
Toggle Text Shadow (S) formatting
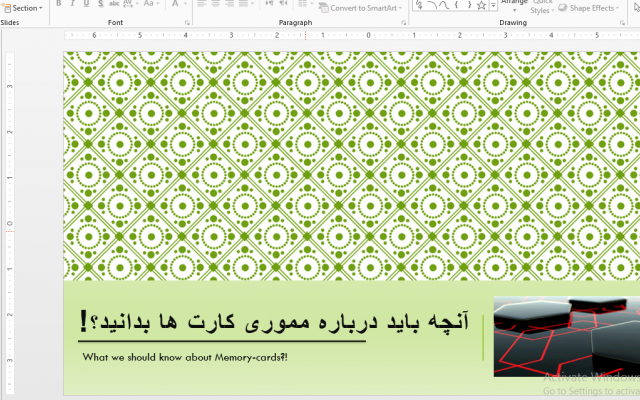pyautogui.click(x=100, y=4)
